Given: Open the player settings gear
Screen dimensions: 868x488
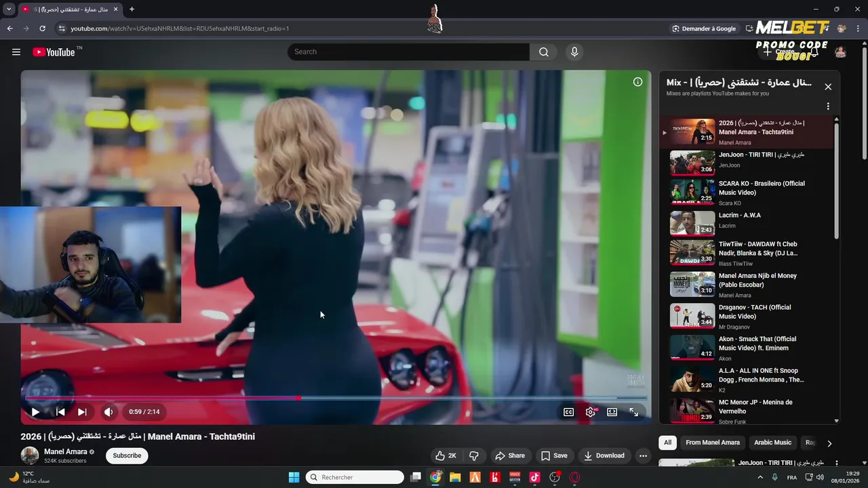Looking at the screenshot, I should [591, 411].
